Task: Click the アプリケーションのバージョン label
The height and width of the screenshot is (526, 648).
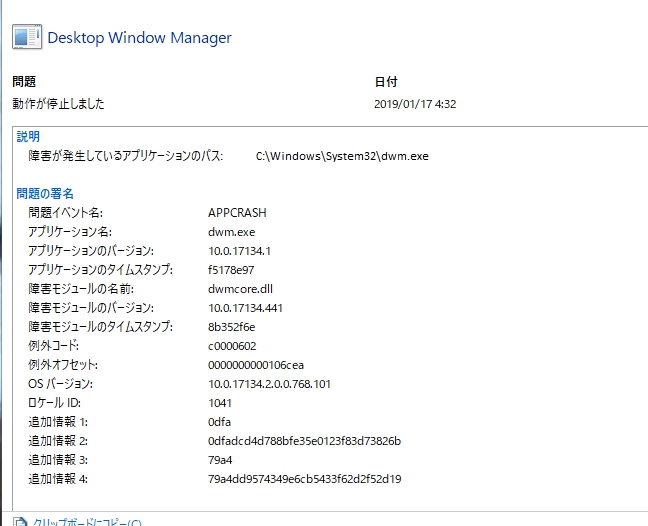Action: click(x=91, y=250)
